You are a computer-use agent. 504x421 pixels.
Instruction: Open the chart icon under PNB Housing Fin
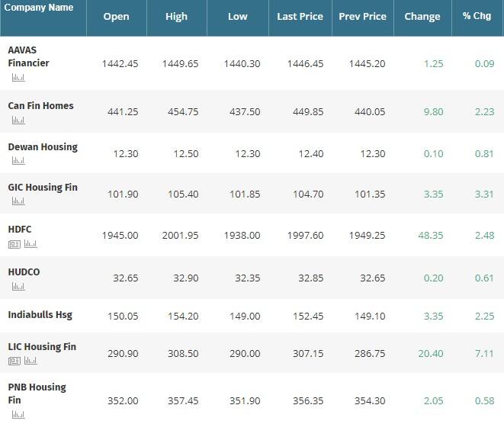[x=18, y=415]
